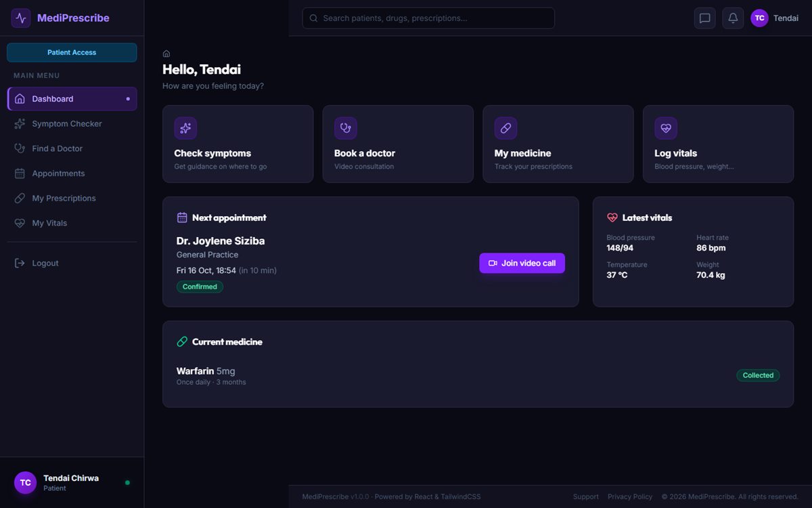812x508 pixels.
Task: Click the MediPrescribe heartbeat logo icon
Action: (21, 18)
